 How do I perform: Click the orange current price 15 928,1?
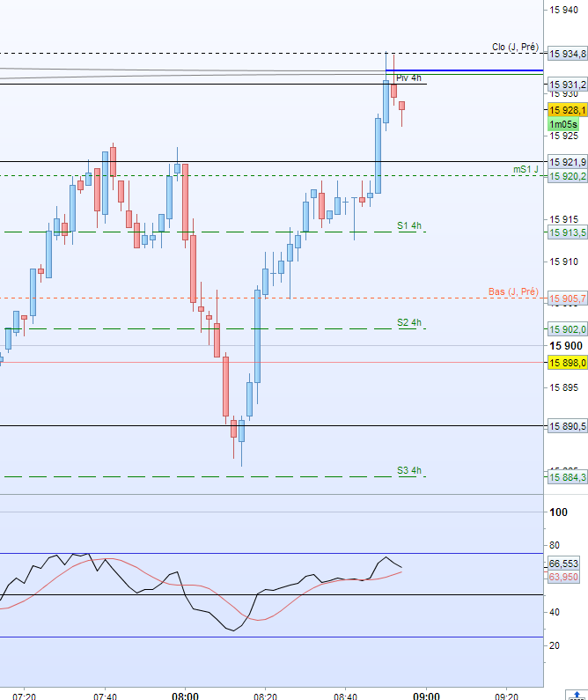point(568,110)
